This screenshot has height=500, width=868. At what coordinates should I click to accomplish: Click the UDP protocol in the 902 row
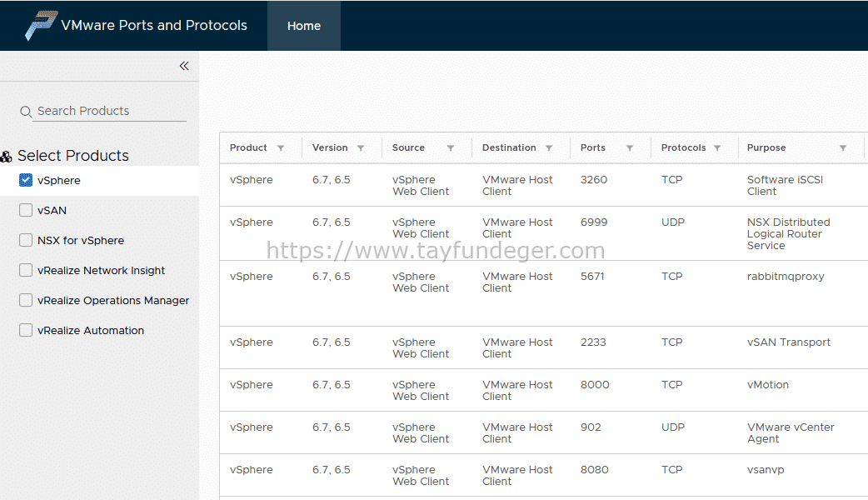point(672,427)
